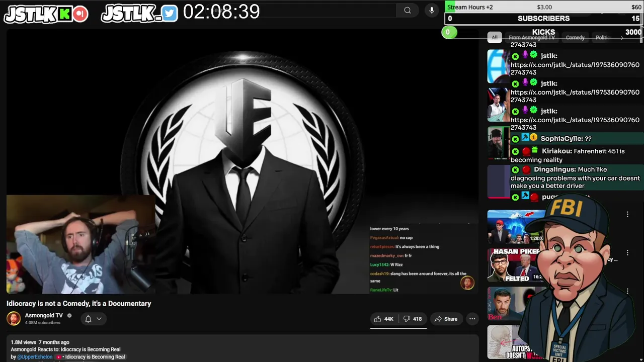Image resolution: width=644 pixels, height=362 pixels.
Task: Open options menu for iceberg video
Action: 627,214
